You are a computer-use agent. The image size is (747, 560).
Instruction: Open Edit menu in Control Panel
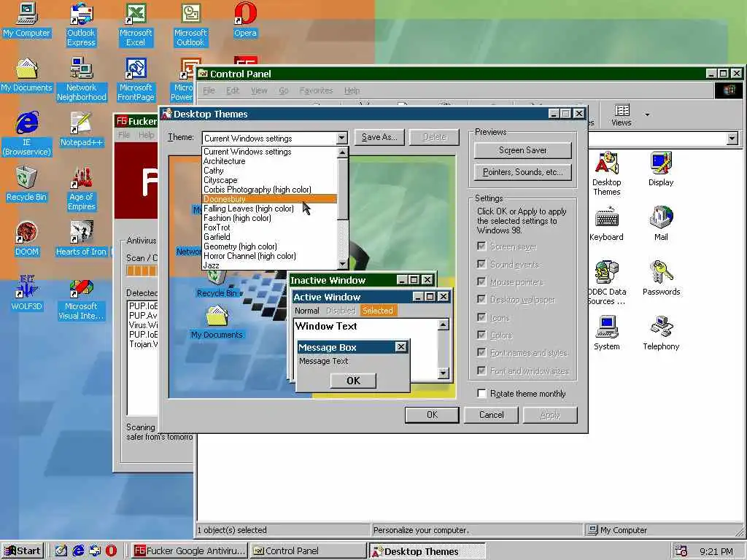pos(233,90)
